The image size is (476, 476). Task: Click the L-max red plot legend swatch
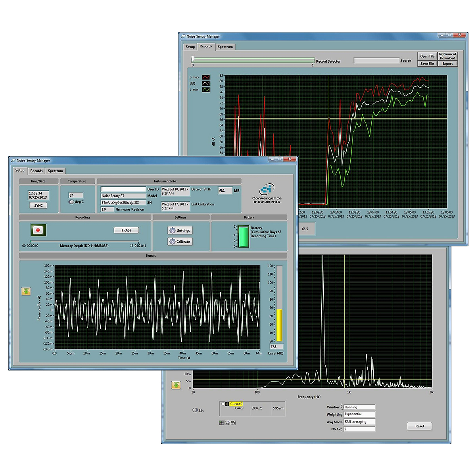pos(206,77)
